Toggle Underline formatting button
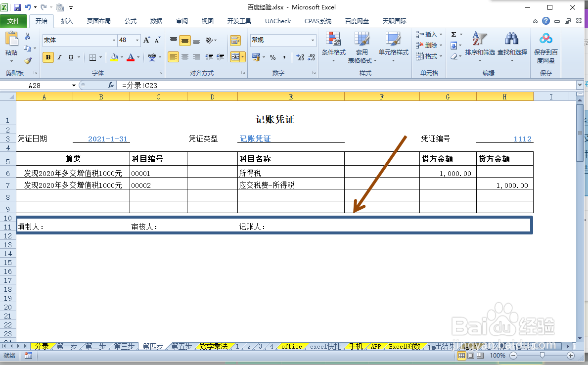The height and width of the screenshot is (365, 588). (x=71, y=57)
